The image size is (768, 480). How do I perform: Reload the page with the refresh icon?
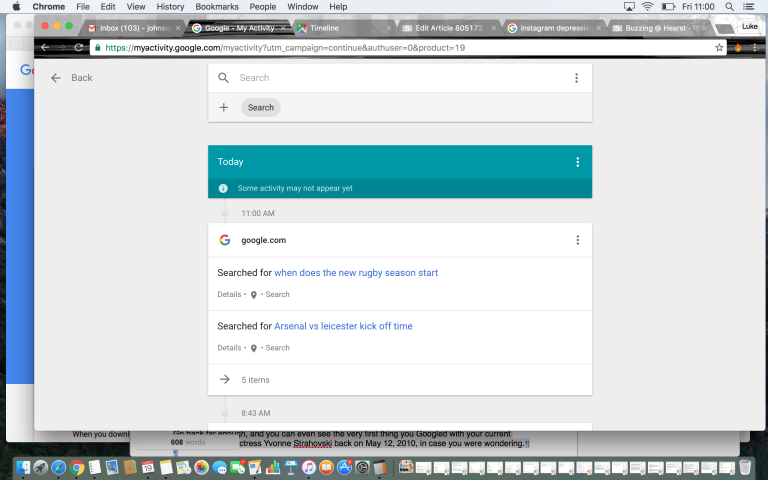[78, 48]
